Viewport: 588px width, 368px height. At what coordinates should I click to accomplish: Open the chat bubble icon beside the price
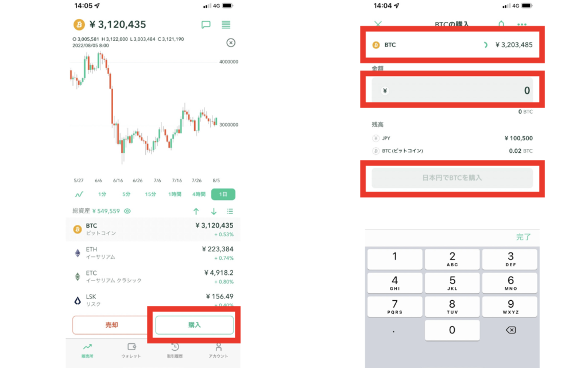coord(206,25)
